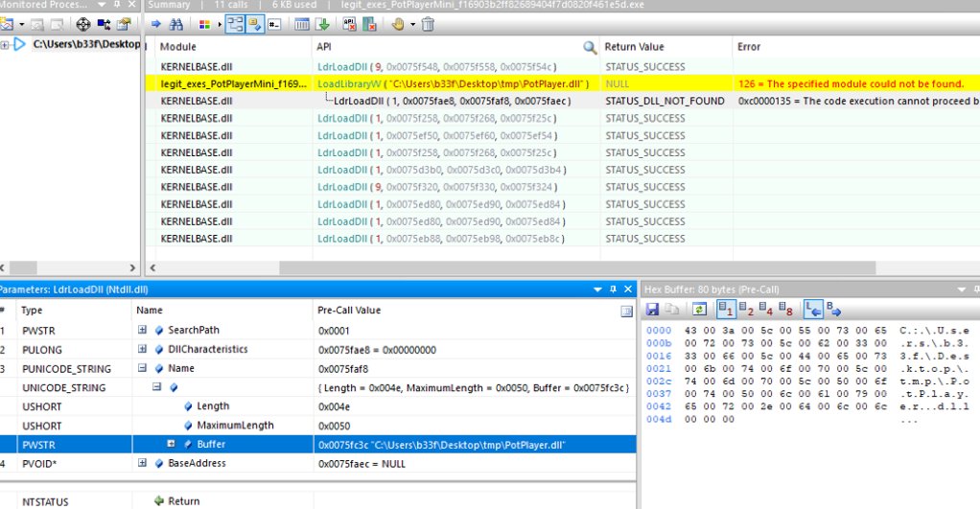
Task: Select the highlighted LoadLibraryW PotPlayer.dll row
Action: 563,83
